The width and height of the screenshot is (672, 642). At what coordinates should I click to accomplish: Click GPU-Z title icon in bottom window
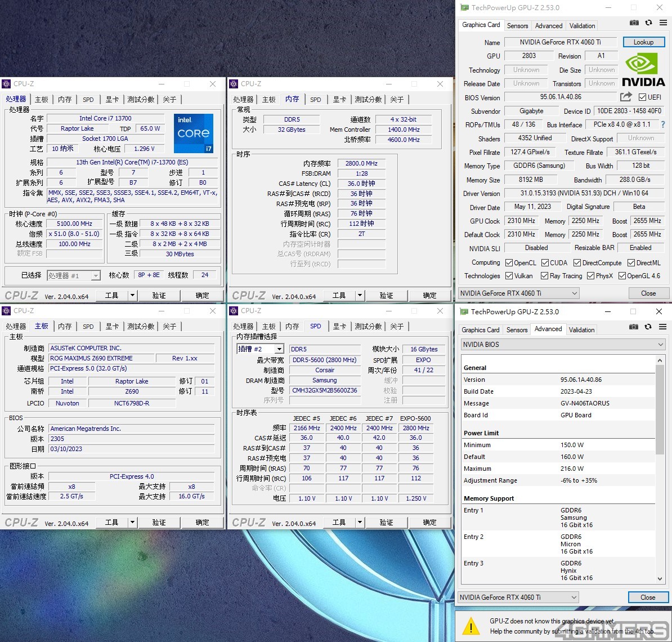[x=464, y=312]
